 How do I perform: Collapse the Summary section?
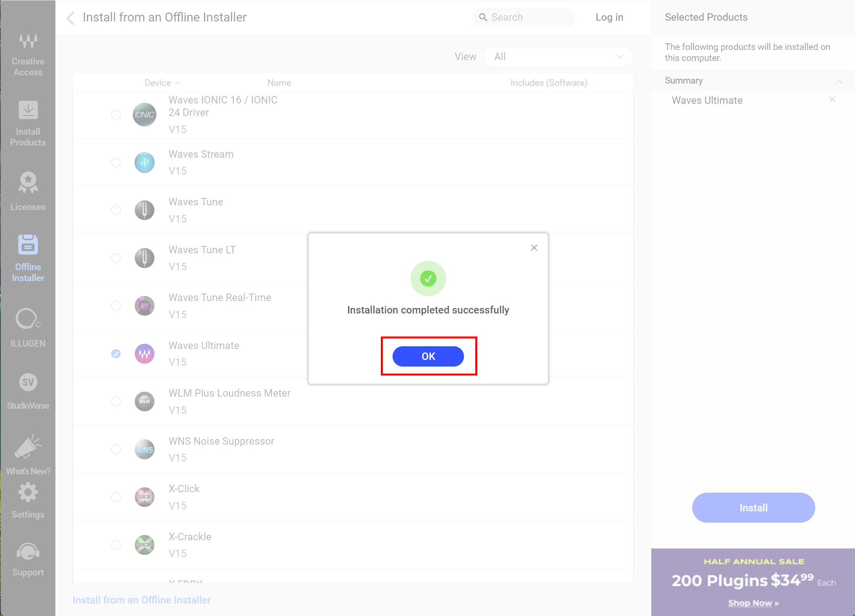pos(839,81)
